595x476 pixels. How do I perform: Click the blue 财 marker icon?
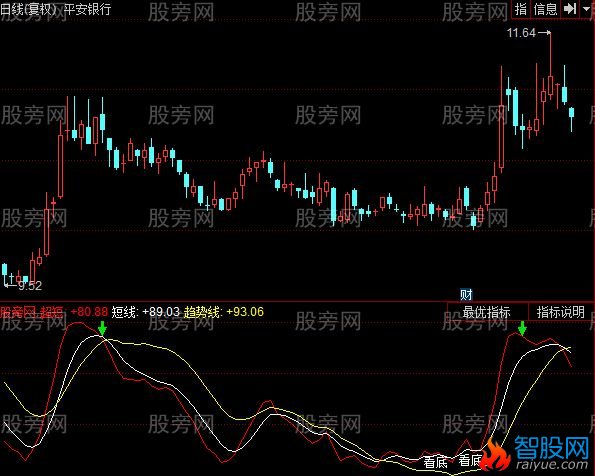pos(466,295)
